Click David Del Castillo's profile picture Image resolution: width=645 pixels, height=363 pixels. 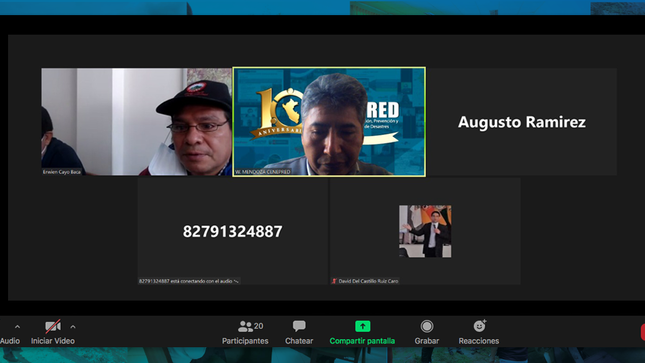coord(425,231)
